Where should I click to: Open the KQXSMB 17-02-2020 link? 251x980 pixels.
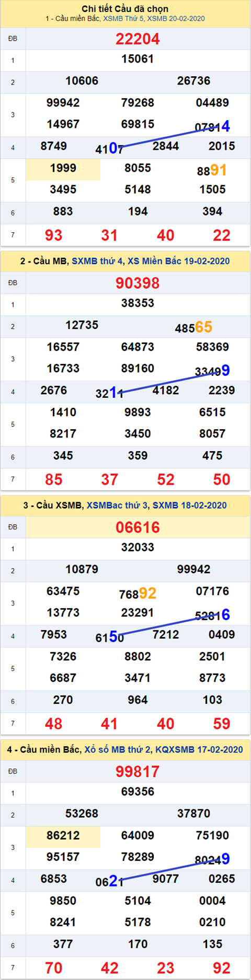point(199,750)
